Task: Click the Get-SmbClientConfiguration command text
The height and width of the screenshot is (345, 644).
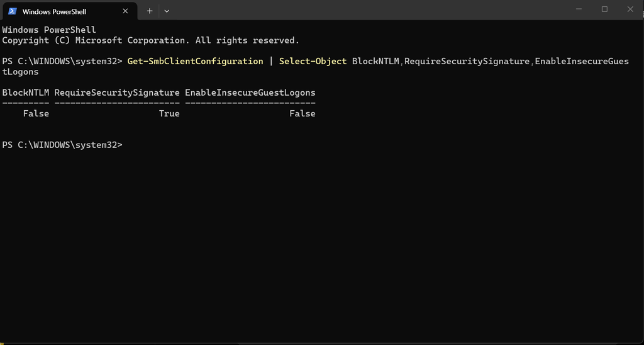Action: point(196,61)
